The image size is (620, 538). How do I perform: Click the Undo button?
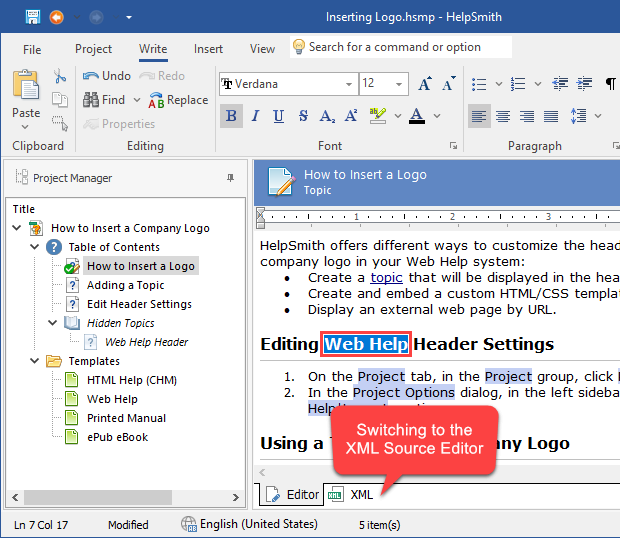107,76
